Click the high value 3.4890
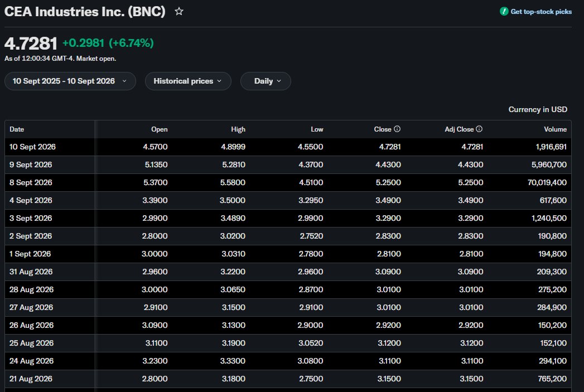This screenshot has width=584, height=392. click(233, 219)
